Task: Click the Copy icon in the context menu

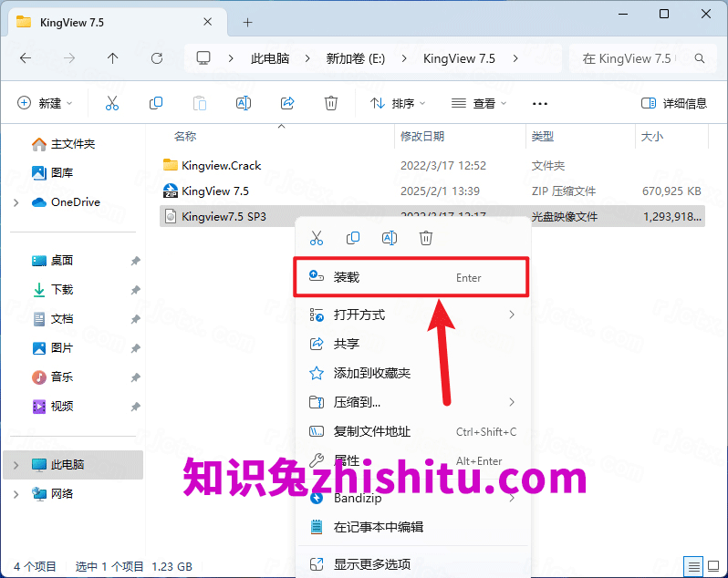Action: tap(353, 238)
